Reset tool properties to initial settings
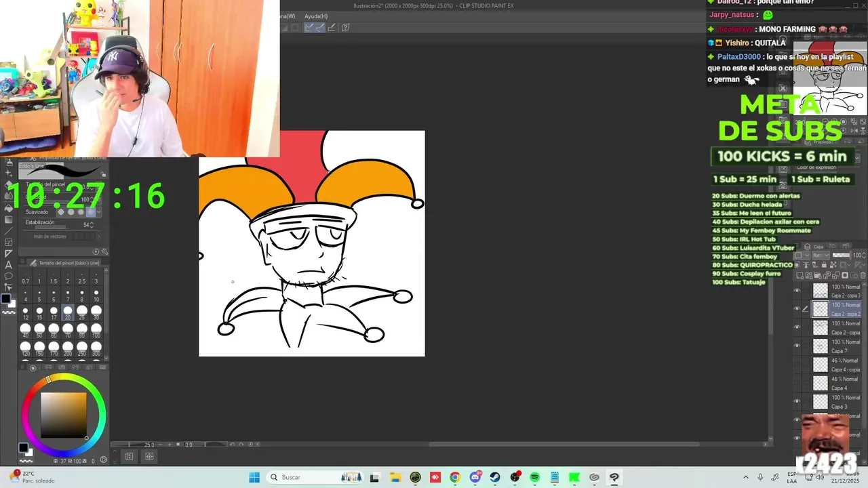This screenshot has width=868, height=488. point(96,251)
